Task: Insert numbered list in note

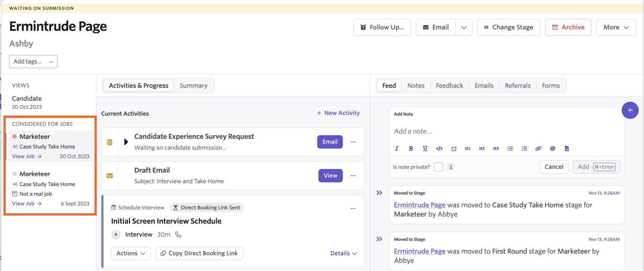Action: pos(510,149)
